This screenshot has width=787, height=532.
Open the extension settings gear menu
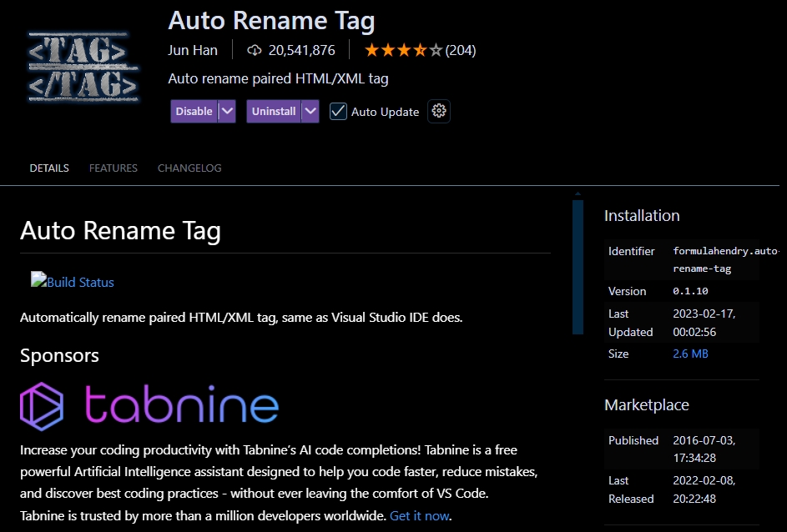(x=439, y=111)
